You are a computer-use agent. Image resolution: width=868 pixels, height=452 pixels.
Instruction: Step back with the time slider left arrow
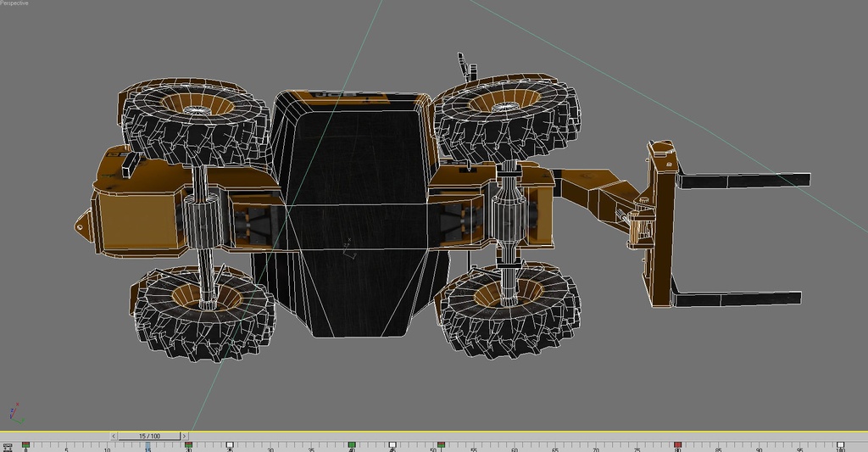click(x=114, y=437)
